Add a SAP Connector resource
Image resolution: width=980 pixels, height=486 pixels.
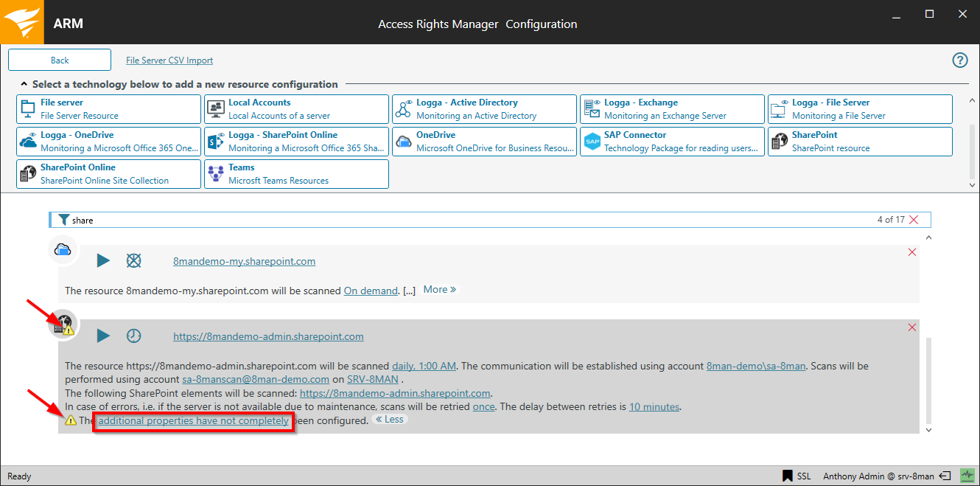(672, 142)
